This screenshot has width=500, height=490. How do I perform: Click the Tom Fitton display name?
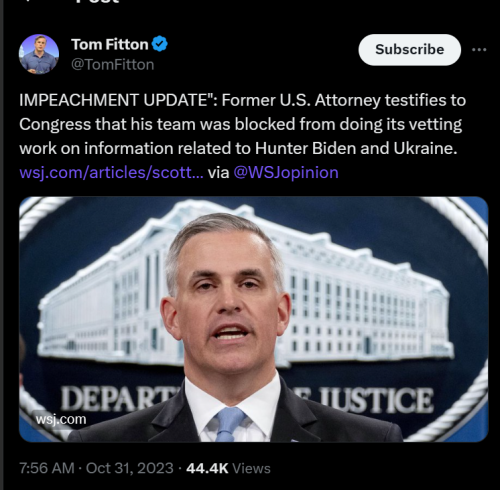(x=110, y=44)
